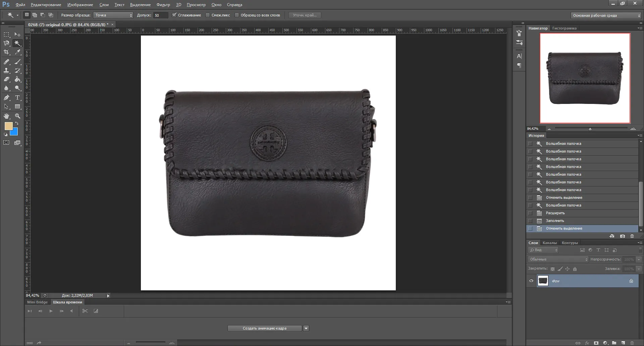Select the Pen tool
644x346 pixels.
point(6,98)
